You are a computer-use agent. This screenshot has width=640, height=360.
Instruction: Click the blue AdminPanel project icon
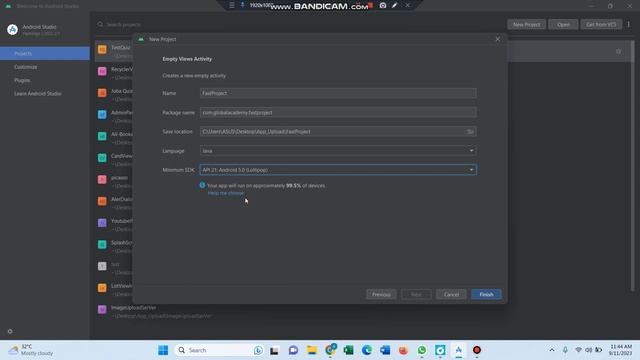[x=102, y=114]
